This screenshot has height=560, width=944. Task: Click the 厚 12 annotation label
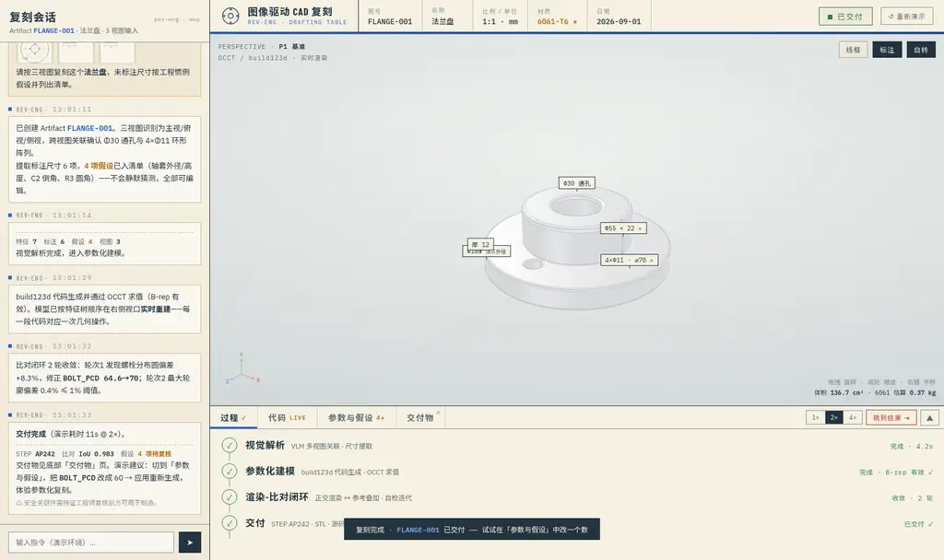tap(480, 244)
